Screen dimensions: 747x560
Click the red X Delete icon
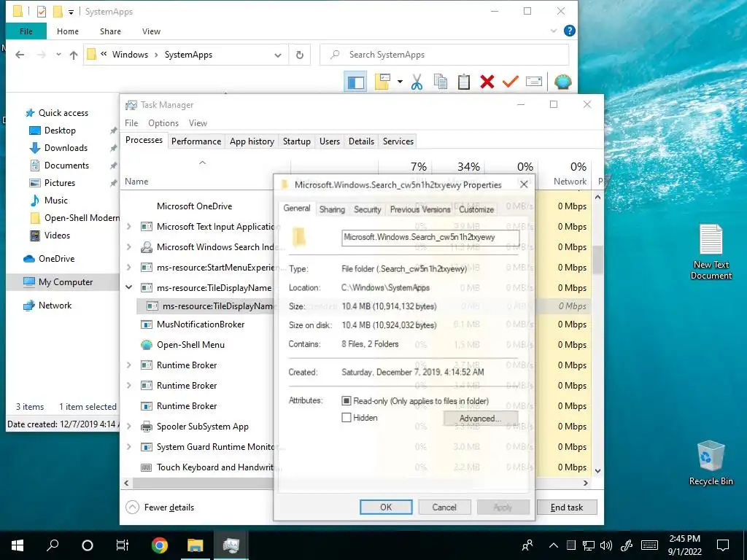pyautogui.click(x=487, y=82)
